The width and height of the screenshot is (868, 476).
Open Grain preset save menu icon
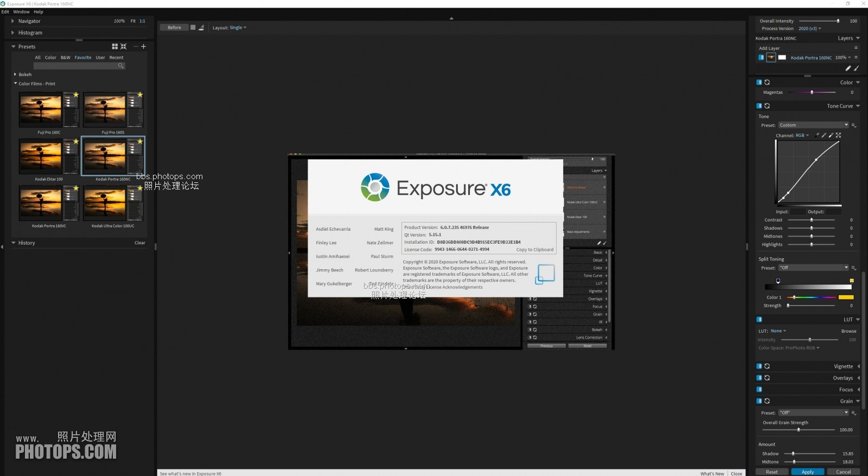[854, 413]
